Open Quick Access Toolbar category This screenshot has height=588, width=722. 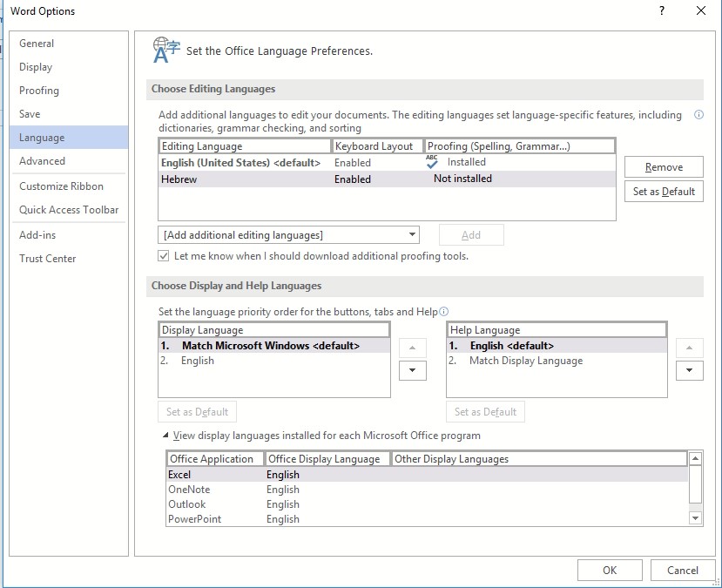[x=69, y=210]
